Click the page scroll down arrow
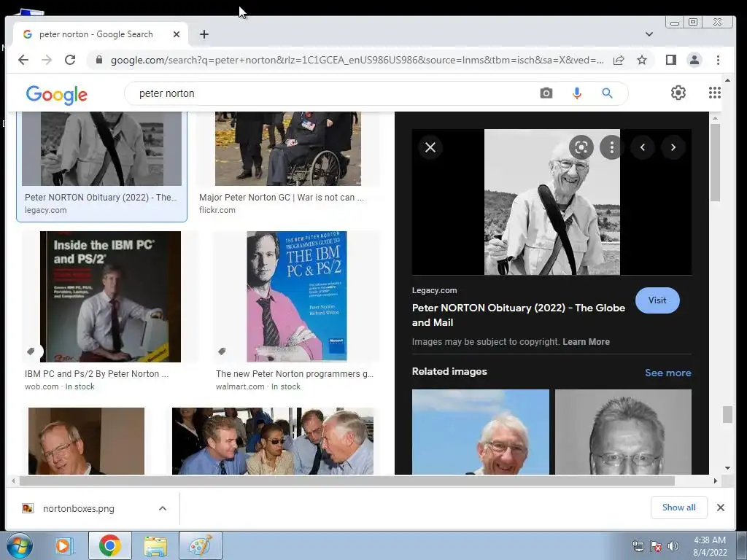The width and height of the screenshot is (747, 560). pyautogui.click(x=727, y=467)
